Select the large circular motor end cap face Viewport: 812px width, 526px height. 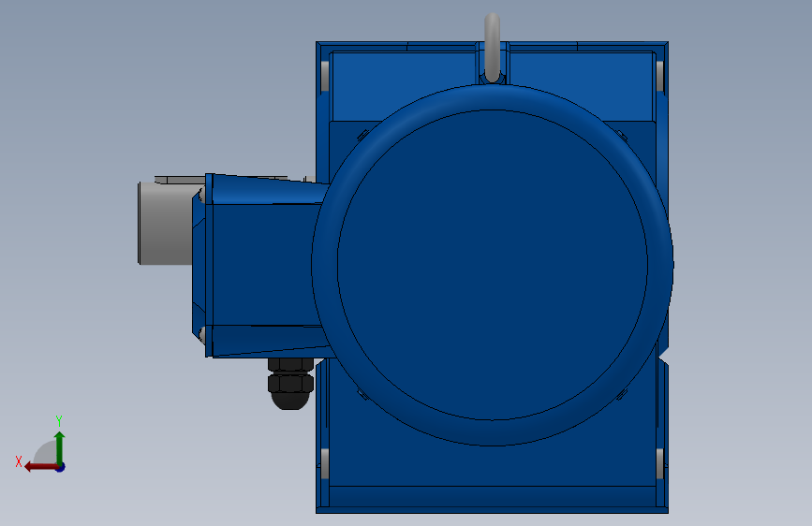tap(493, 265)
